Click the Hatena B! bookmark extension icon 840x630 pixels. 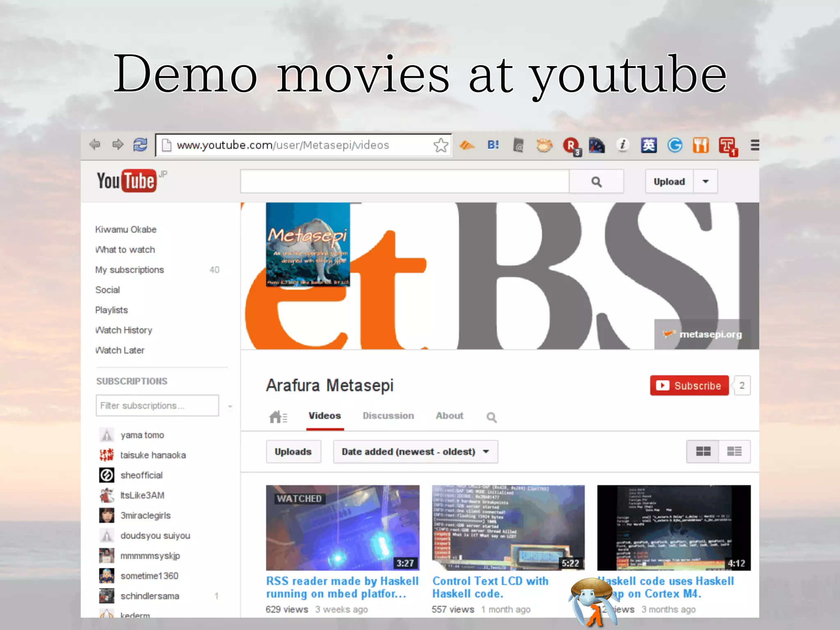click(x=493, y=145)
